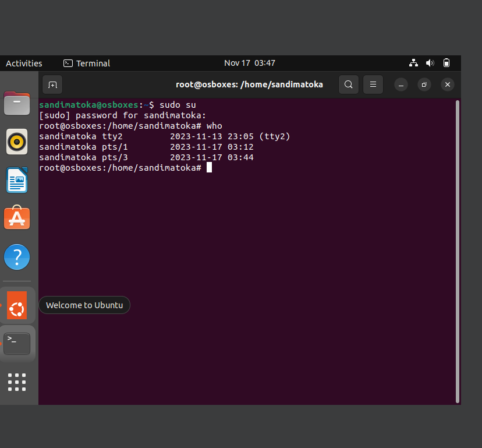Click the 'sudo su' command text

(x=178, y=105)
